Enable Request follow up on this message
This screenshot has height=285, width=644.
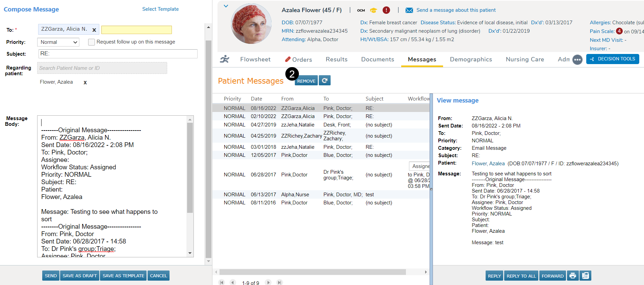(x=91, y=42)
